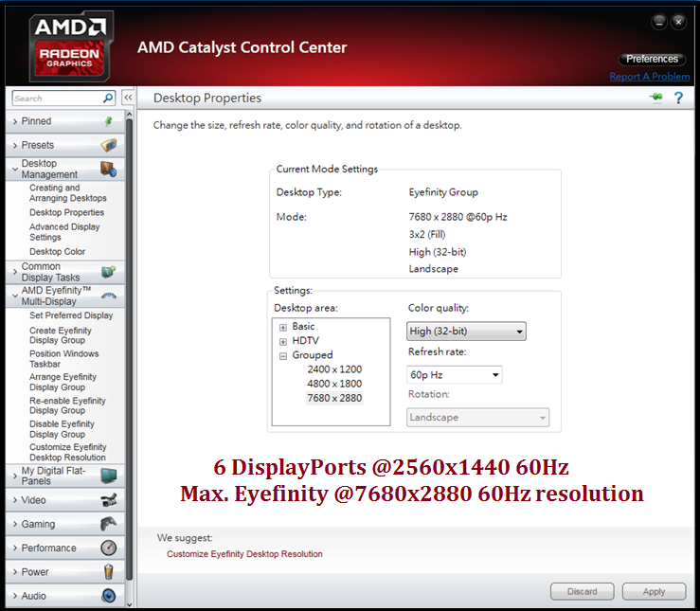
Task: Open Disable Eyefinity Display Group page
Action: (x=62, y=429)
